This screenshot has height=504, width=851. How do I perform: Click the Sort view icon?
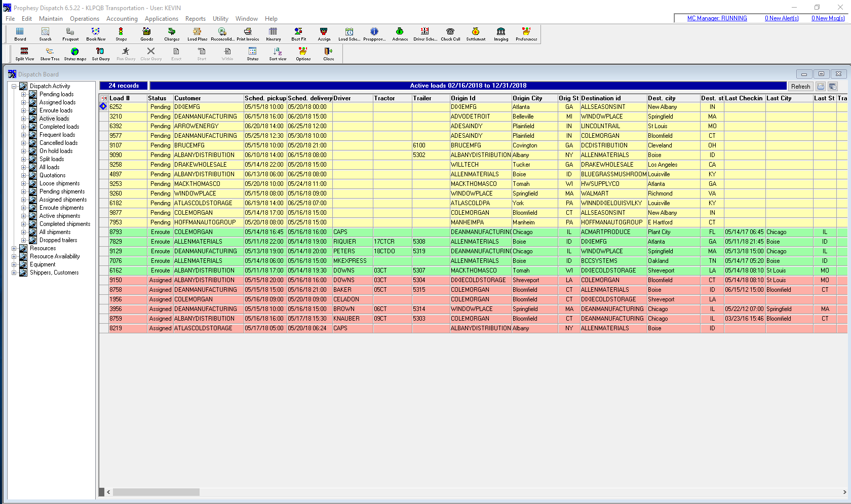(278, 54)
